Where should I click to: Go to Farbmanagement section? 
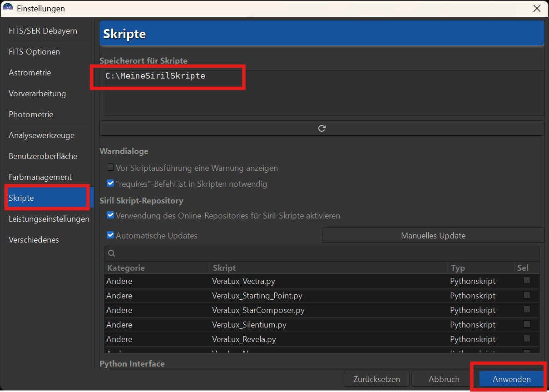40,177
